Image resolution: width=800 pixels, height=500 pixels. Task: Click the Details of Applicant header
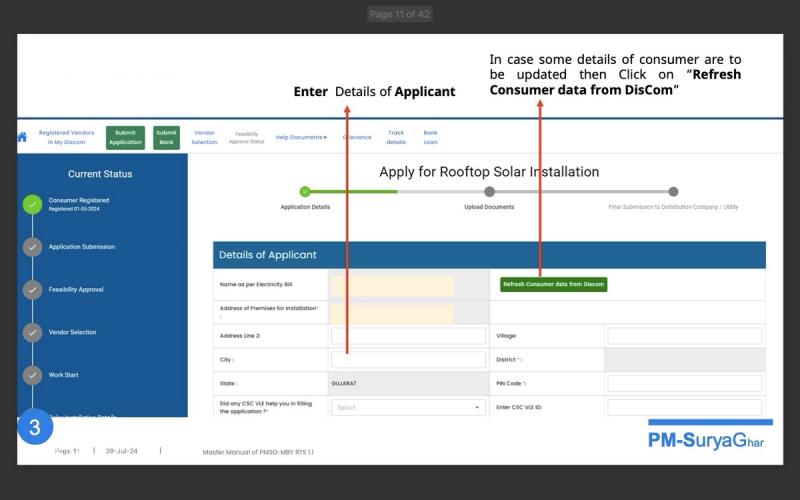(x=489, y=255)
